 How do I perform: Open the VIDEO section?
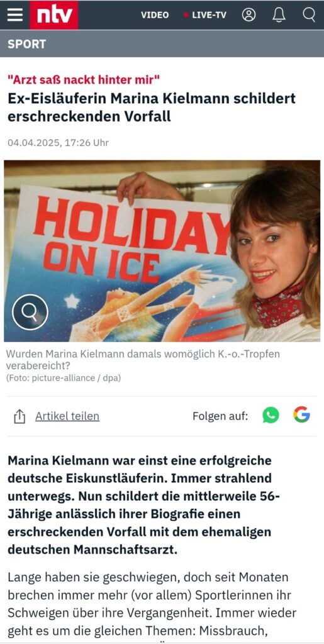point(155,15)
